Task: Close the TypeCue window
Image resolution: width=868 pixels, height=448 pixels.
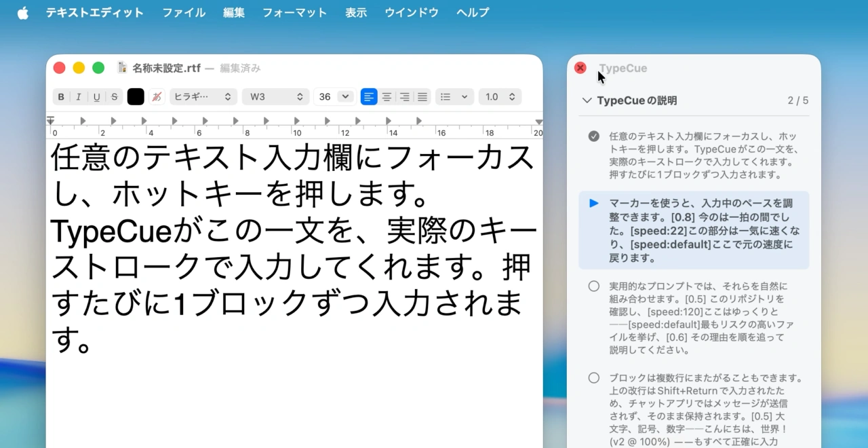Action: coord(580,68)
